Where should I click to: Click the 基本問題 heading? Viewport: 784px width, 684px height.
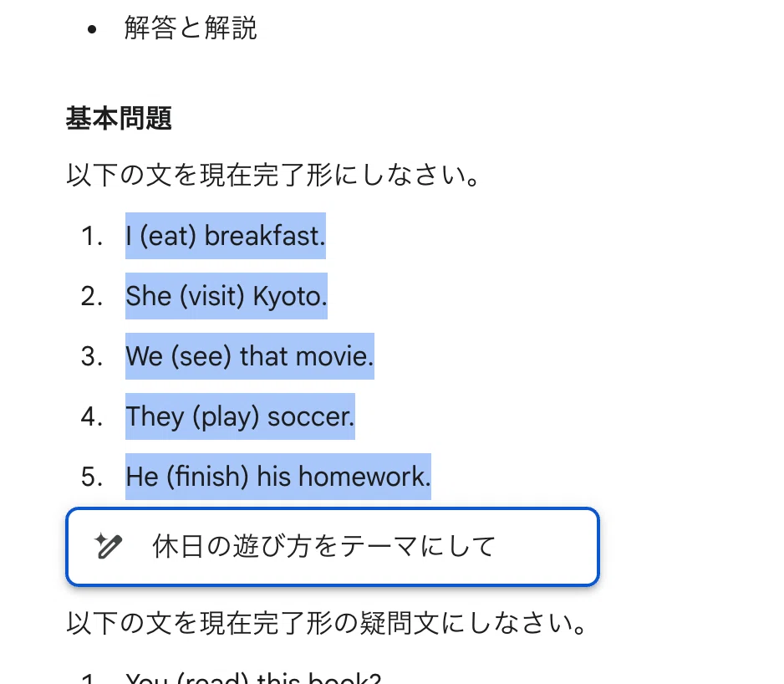[119, 119]
